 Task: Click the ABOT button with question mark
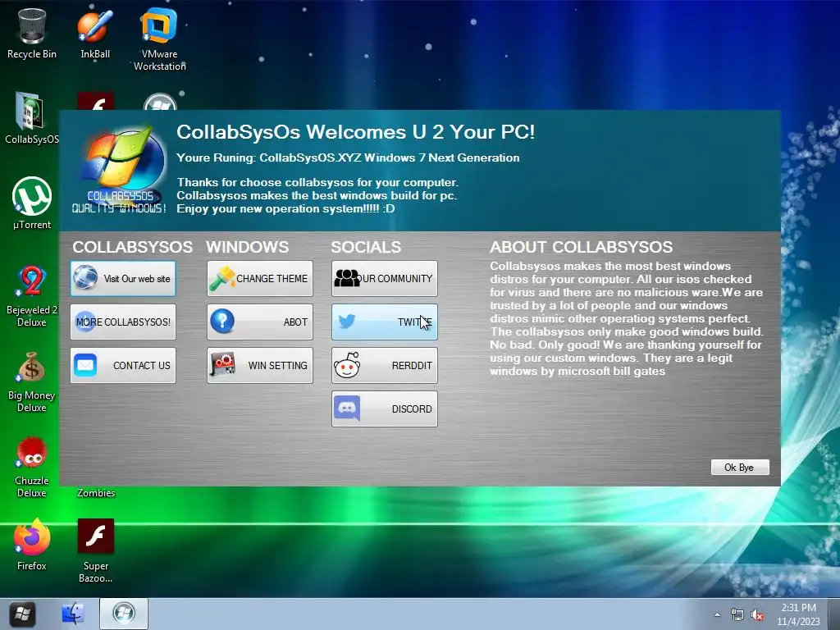click(x=260, y=322)
